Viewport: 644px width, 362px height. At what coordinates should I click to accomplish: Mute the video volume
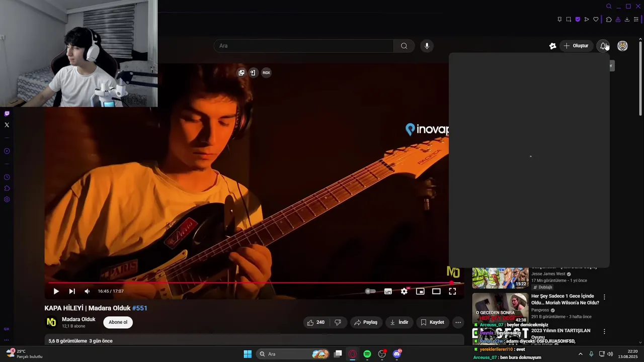87,291
